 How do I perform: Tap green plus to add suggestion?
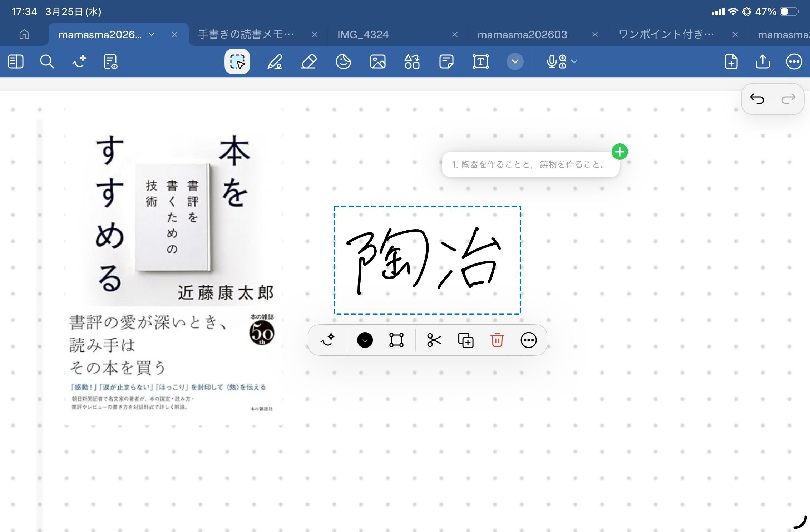619,152
